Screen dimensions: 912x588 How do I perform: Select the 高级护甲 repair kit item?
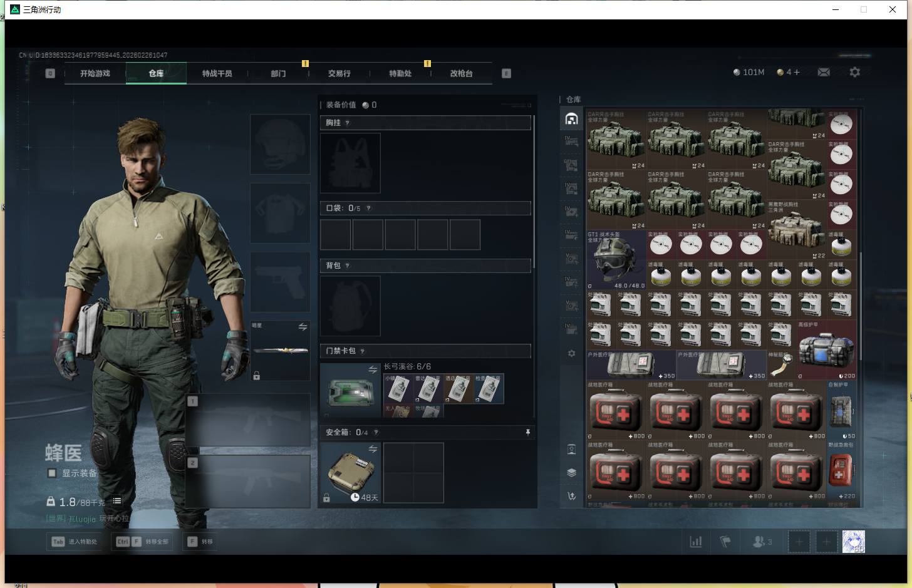coord(827,351)
